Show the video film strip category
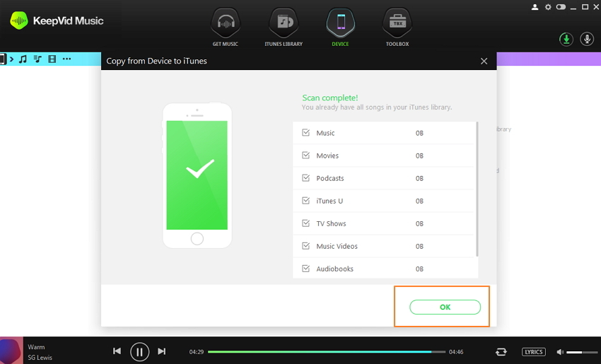 coord(52,59)
